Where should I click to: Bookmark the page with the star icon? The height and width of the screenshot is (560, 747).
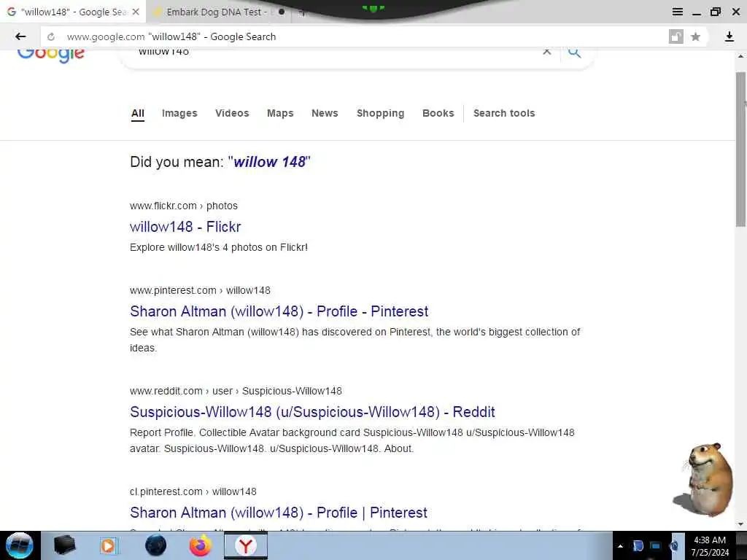point(695,36)
